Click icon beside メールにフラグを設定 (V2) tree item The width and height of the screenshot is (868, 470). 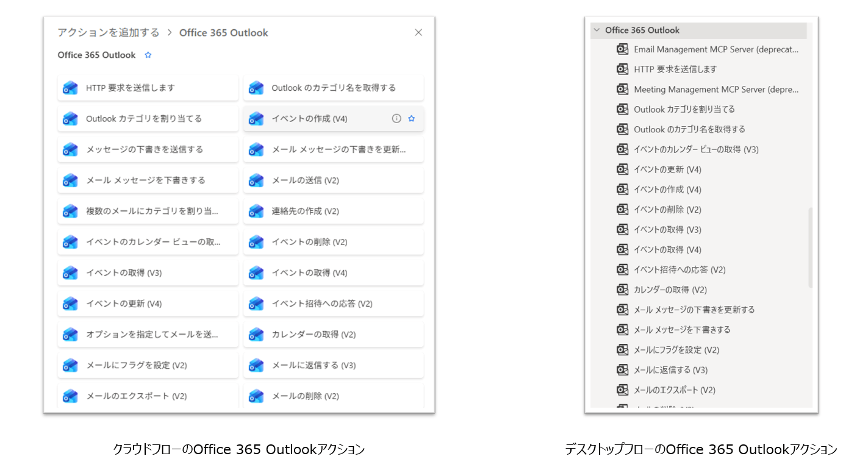coord(622,350)
